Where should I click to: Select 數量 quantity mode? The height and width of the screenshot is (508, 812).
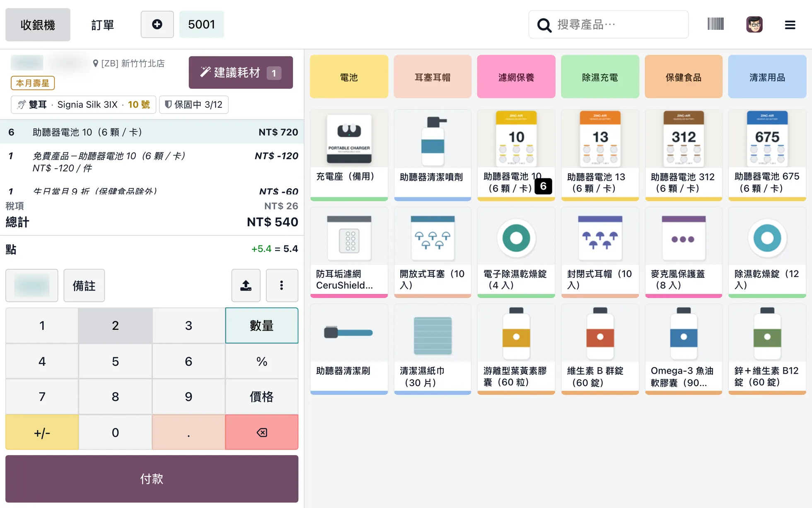tap(262, 326)
